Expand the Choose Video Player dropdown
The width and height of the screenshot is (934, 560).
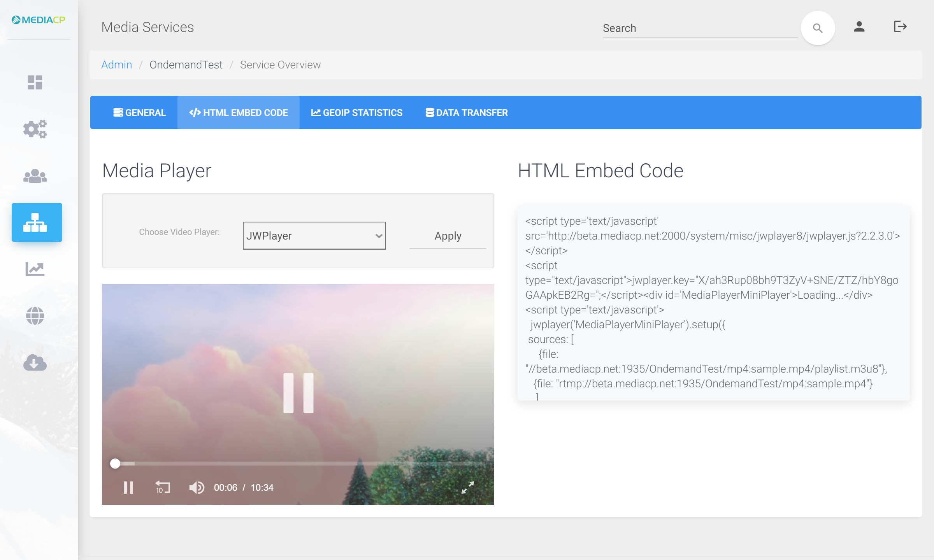(x=314, y=236)
